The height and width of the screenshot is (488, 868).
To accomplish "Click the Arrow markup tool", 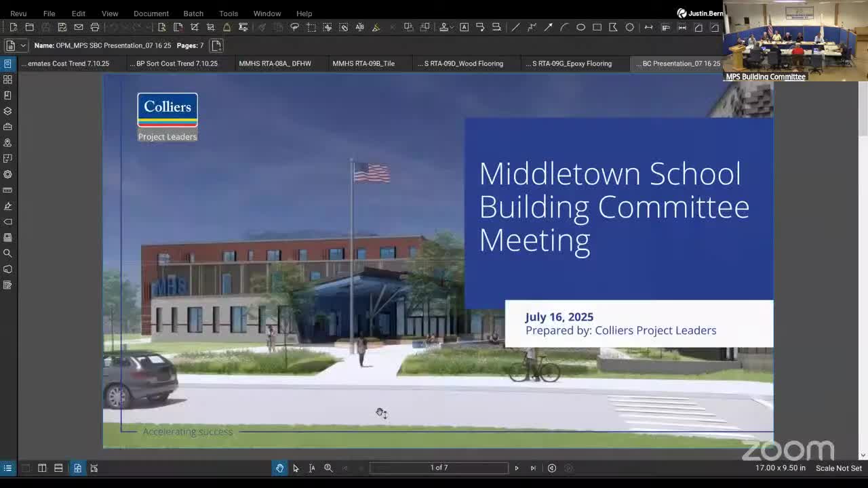I will 548,27.
